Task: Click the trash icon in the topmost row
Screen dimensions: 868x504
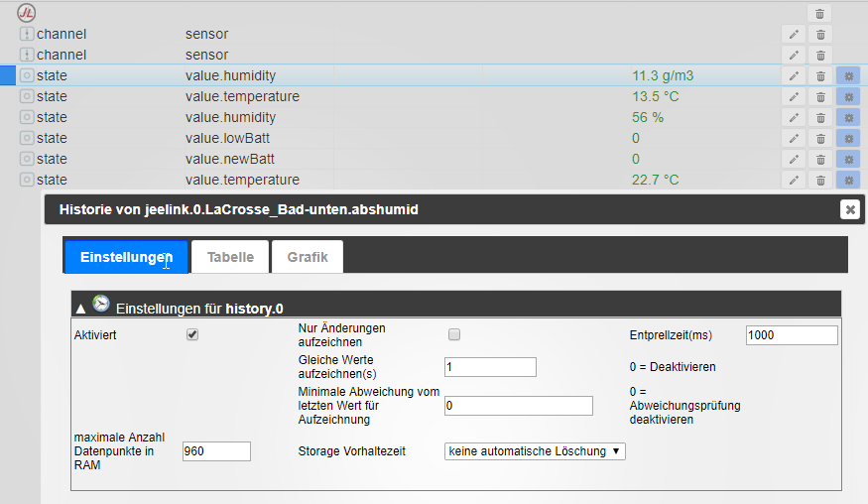Action: pyautogui.click(x=820, y=13)
